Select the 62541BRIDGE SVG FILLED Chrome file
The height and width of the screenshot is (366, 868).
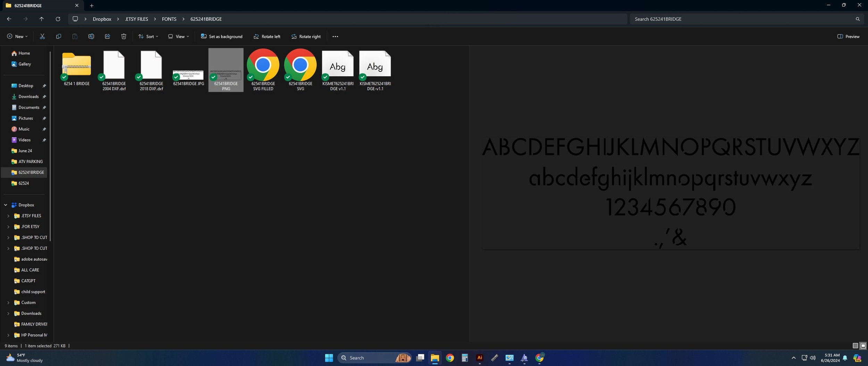[263, 70]
